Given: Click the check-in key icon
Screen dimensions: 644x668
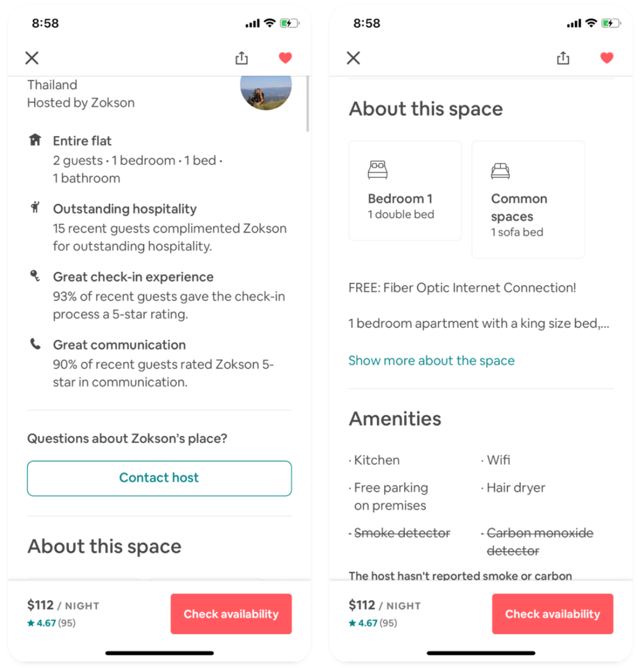Looking at the screenshot, I should click(x=35, y=276).
